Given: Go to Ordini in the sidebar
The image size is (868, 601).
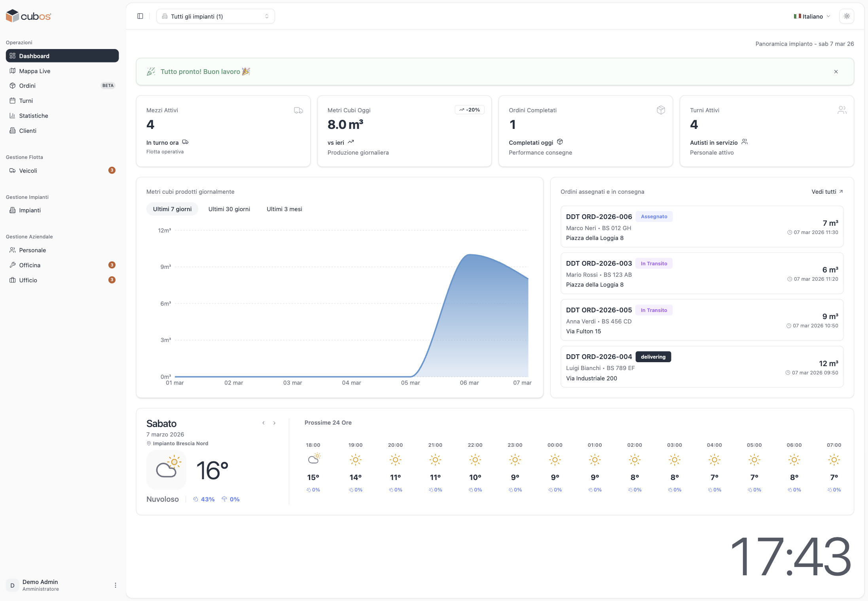Looking at the screenshot, I should click(27, 86).
